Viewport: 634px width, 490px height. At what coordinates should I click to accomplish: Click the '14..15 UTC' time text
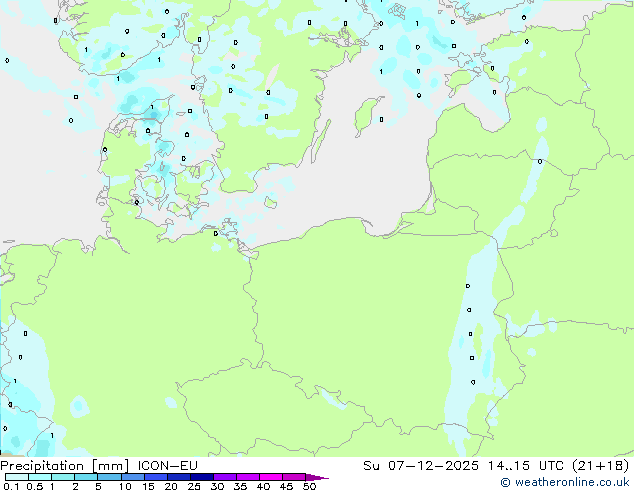point(526,466)
